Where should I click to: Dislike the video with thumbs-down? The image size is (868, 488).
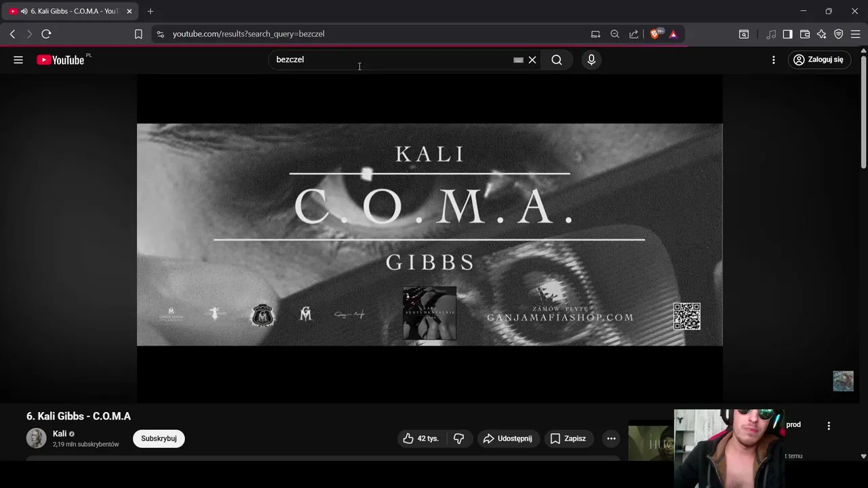pyautogui.click(x=459, y=439)
